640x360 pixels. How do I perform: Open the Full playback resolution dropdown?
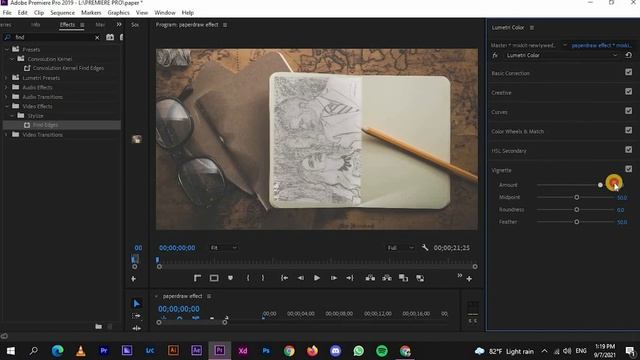click(x=400, y=248)
